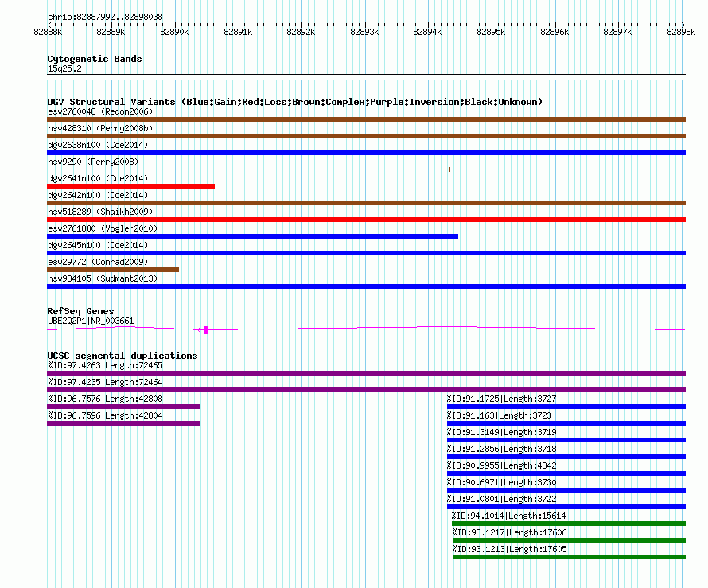Select the 15q25.2 band label
Screen dimensions: 708x588
[64, 68]
